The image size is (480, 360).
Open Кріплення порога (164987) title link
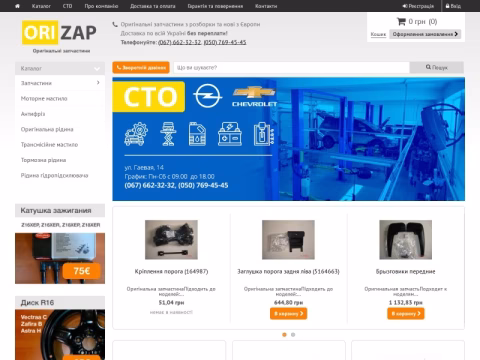171,272
